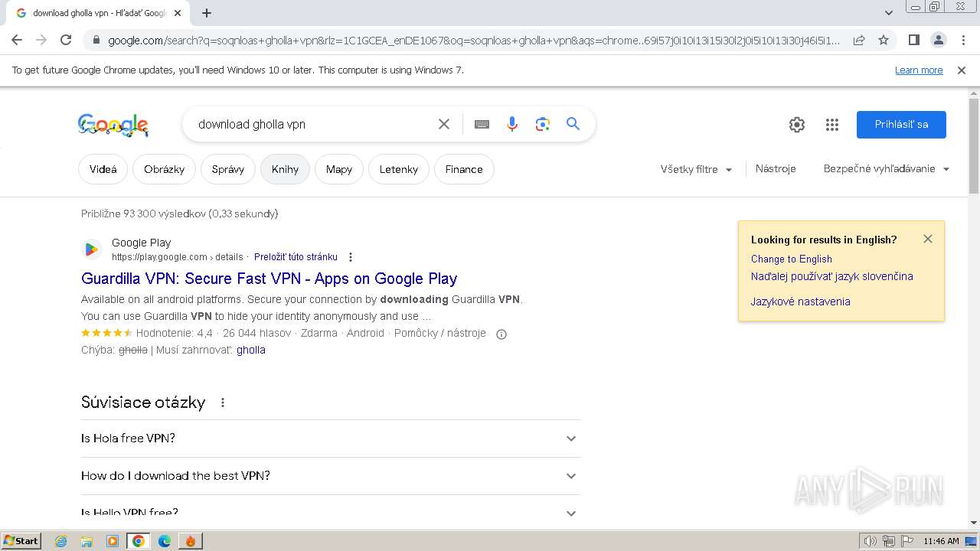The image size is (980, 551).
Task: Open more options for the Google Play result
Action: coord(351,257)
